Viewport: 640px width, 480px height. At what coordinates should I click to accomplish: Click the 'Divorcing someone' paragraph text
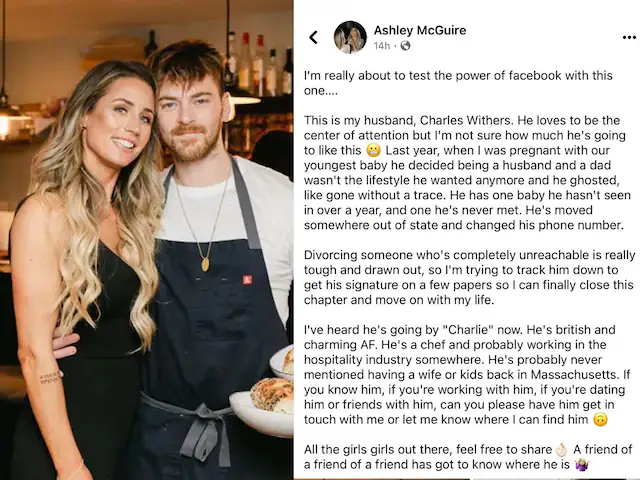point(469,277)
